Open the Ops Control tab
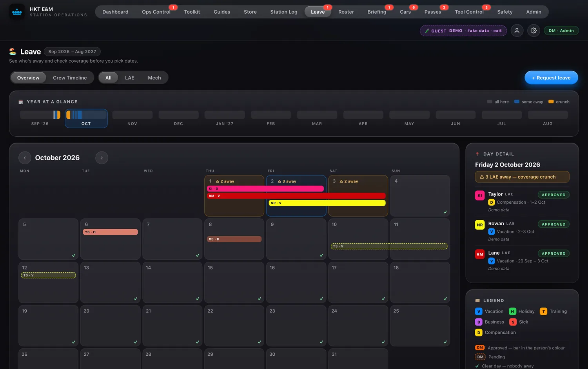The image size is (588, 369). (x=156, y=12)
